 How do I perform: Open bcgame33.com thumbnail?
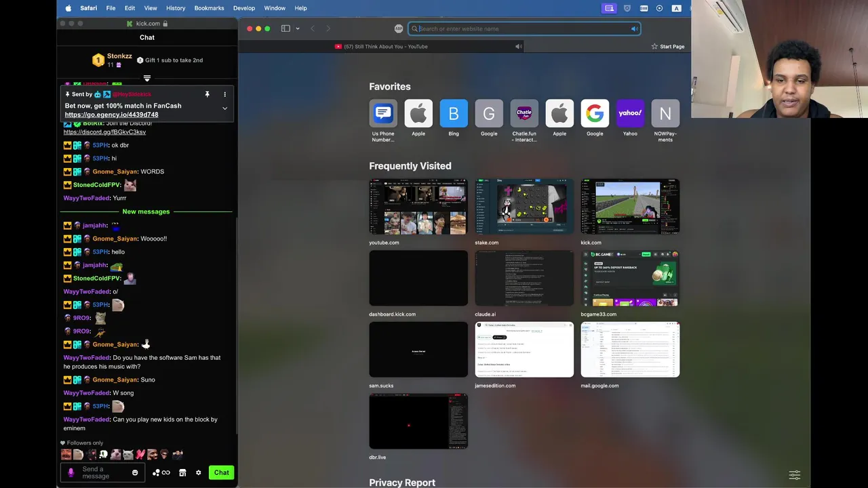630,279
